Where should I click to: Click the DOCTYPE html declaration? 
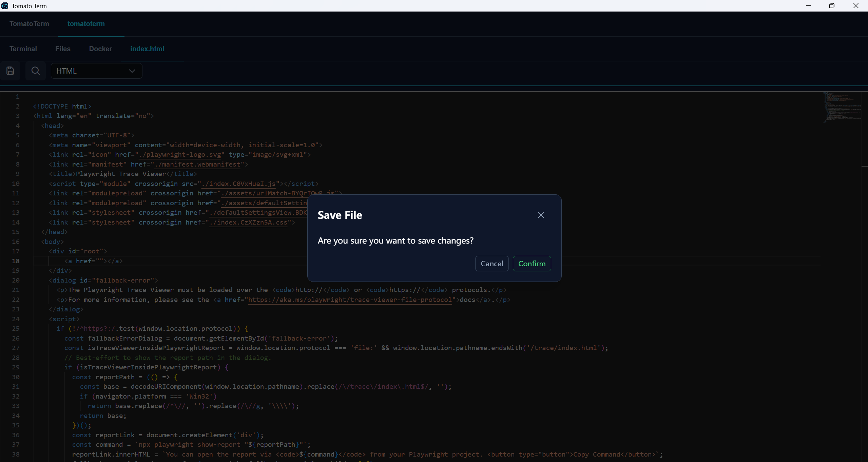pyautogui.click(x=62, y=106)
